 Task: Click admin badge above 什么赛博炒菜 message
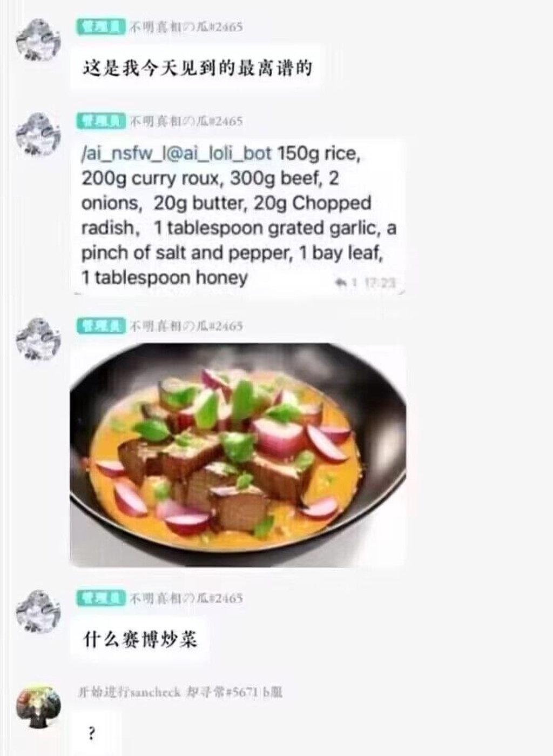(x=100, y=598)
